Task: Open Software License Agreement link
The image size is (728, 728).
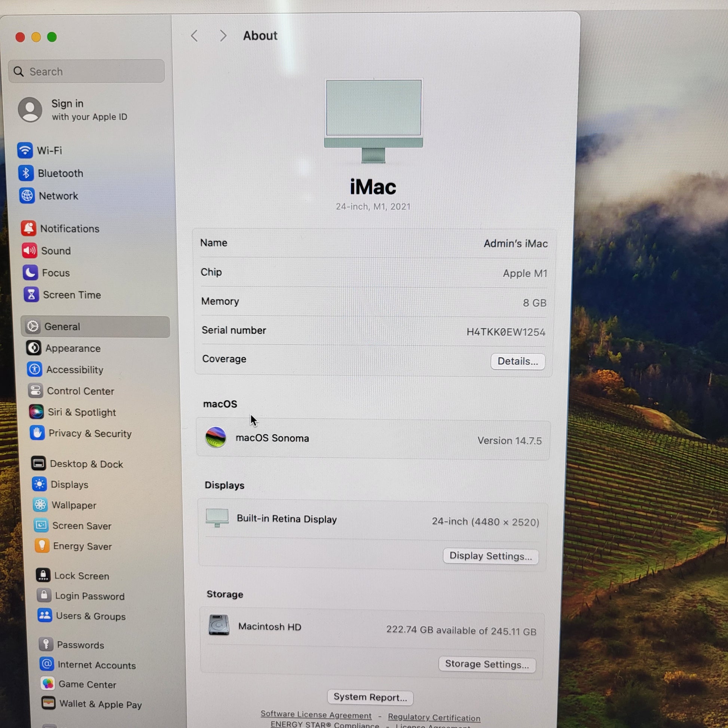Action: coord(316,715)
